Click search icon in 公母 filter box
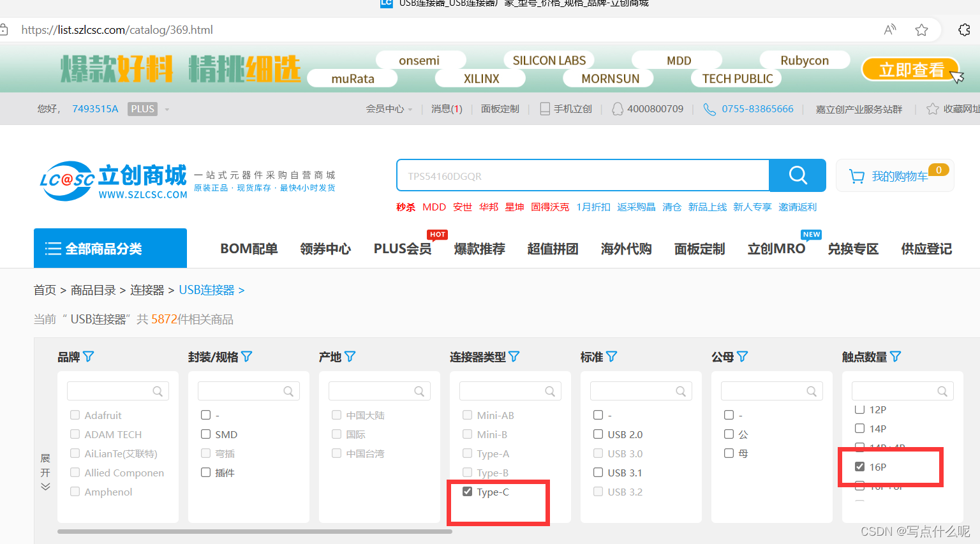The height and width of the screenshot is (544, 980). point(812,392)
